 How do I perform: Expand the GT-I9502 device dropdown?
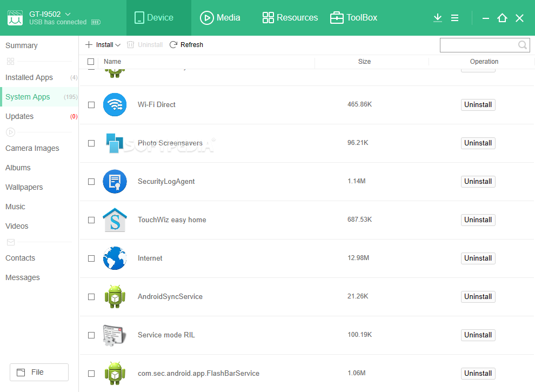point(68,14)
